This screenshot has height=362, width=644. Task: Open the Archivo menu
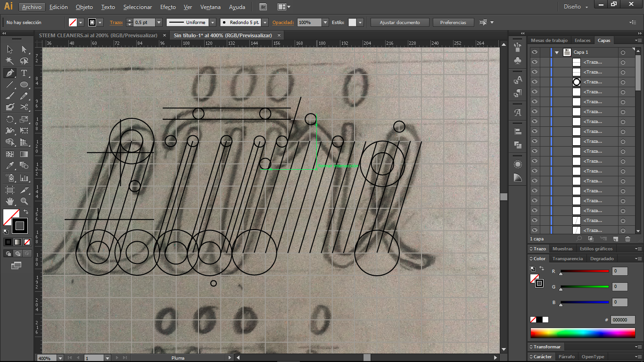point(32,7)
